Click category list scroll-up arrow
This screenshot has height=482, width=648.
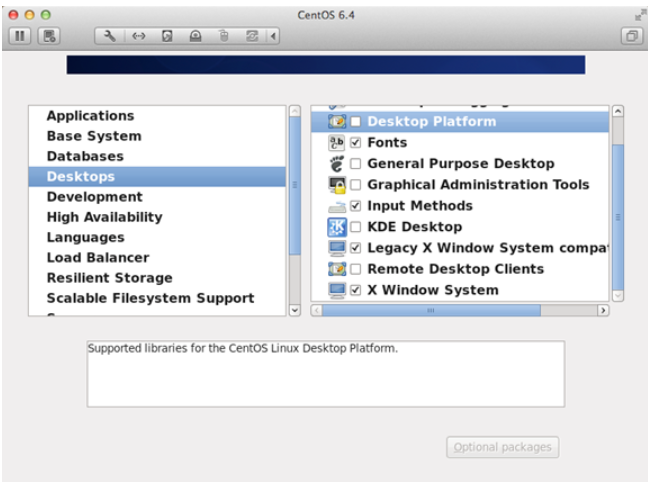click(x=295, y=111)
